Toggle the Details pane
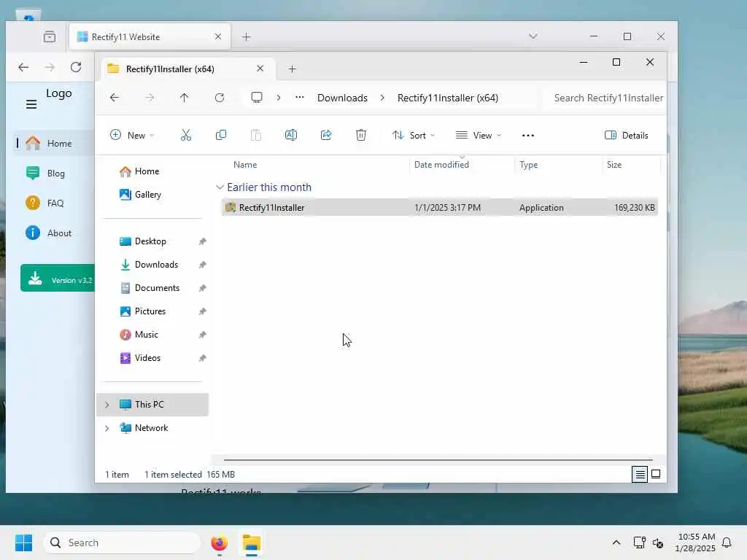Image resolution: width=747 pixels, height=560 pixels. point(626,135)
